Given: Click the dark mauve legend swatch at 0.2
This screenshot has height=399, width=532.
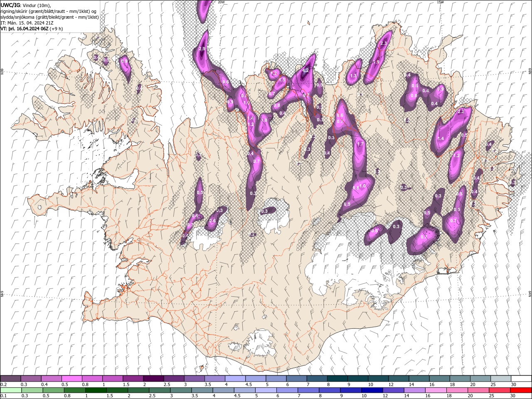Looking at the screenshot, I should pyautogui.click(x=10, y=379).
